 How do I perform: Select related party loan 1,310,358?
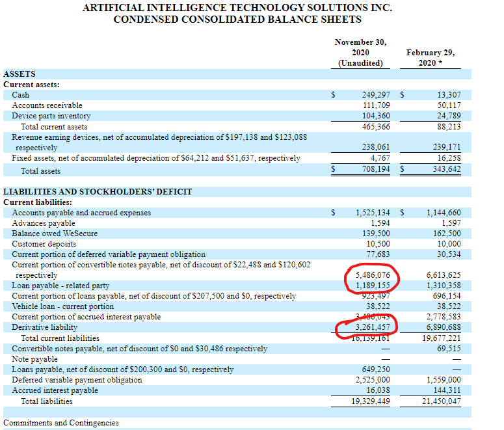point(444,286)
